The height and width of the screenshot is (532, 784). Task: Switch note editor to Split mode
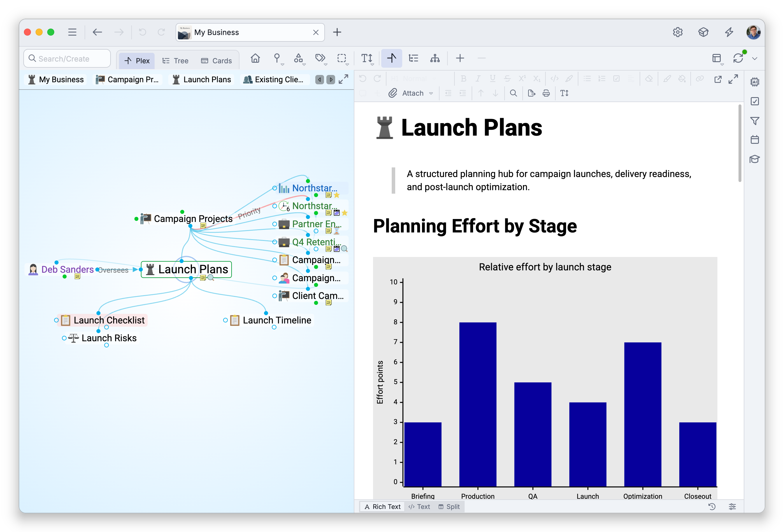click(x=449, y=506)
